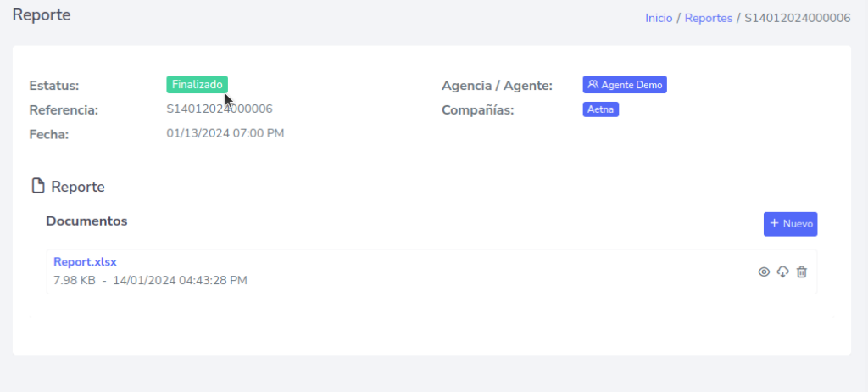Click the document icon beside the Reporte section
868x392 pixels.
pyautogui.click(x=37, y=186)
